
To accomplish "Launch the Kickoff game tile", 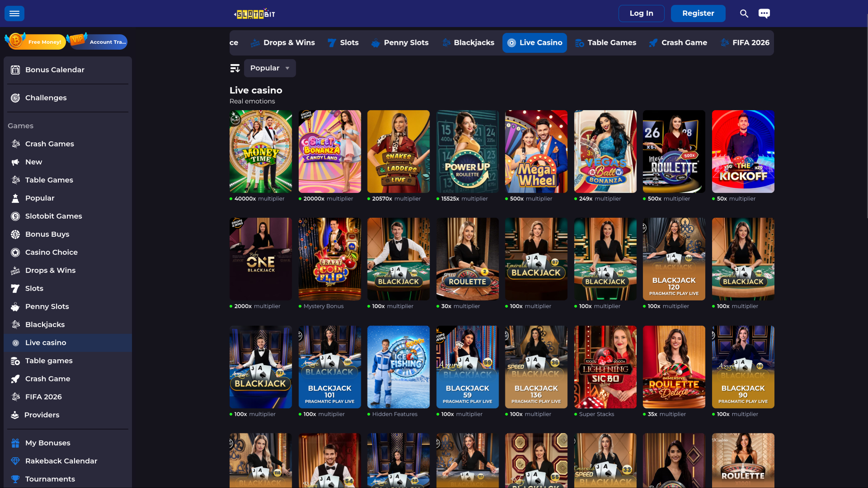I will 743,151.
